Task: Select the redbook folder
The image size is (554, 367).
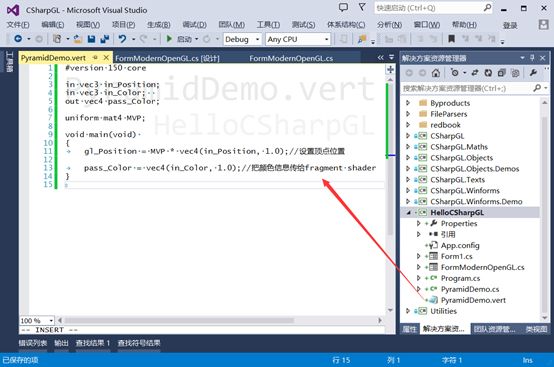Action: (445, 125)
